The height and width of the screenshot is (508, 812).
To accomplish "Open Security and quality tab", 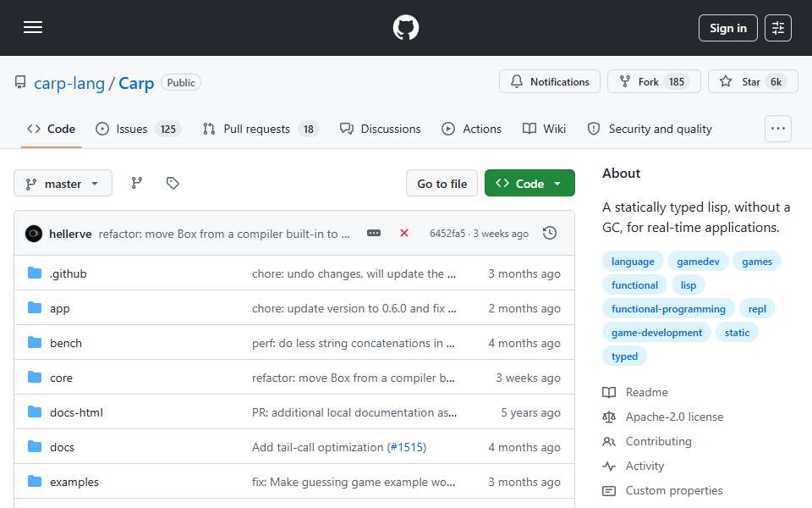I will (650, 129).
